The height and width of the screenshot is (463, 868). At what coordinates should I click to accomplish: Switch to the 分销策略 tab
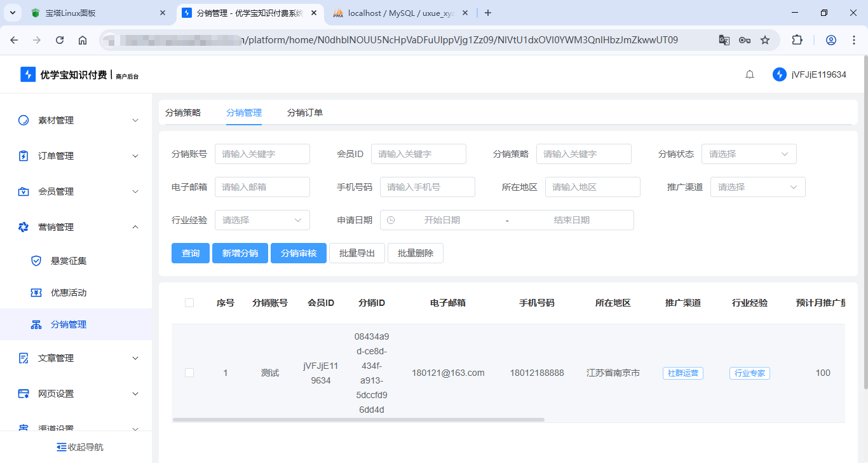(183, 113)
